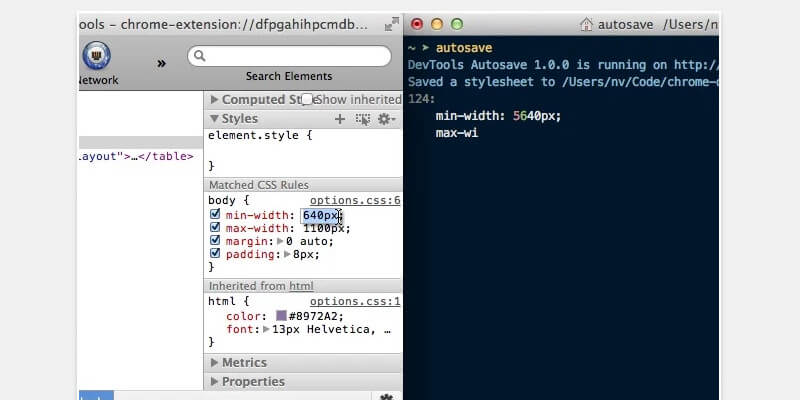
Task: Toggle the padding property checkbox
Action: point(215,254)
